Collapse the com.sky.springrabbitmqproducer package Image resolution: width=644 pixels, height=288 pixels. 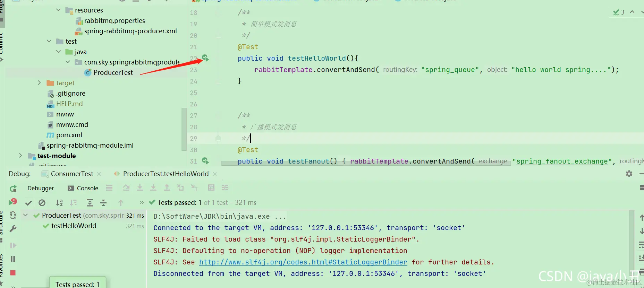click(68, 62)
